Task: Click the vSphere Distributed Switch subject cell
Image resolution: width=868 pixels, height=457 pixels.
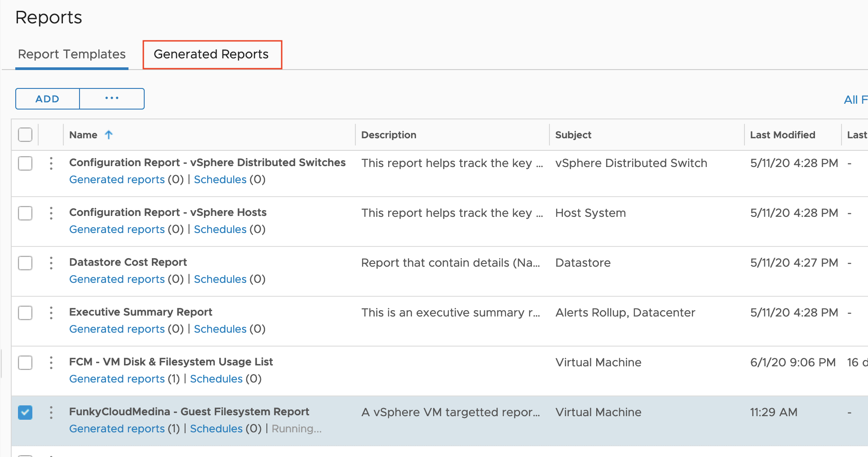Action: pyautogui.click(x=631, y=163)
